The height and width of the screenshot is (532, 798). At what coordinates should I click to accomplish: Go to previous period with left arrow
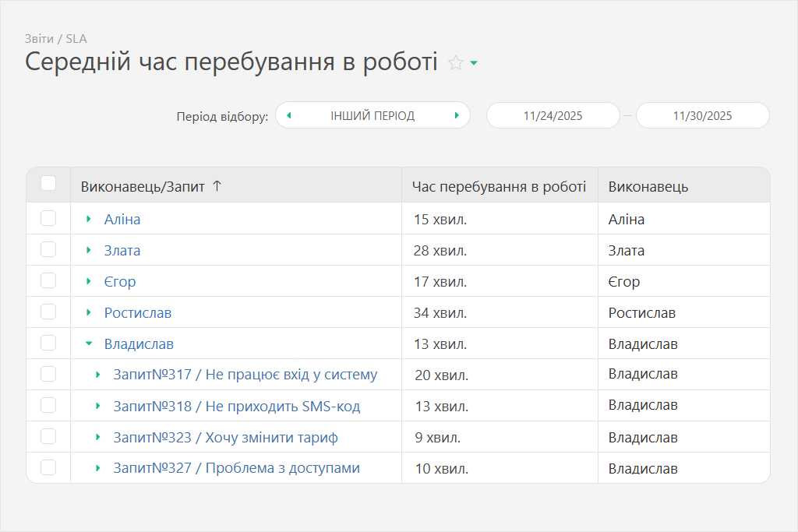[x=289, y=116]
